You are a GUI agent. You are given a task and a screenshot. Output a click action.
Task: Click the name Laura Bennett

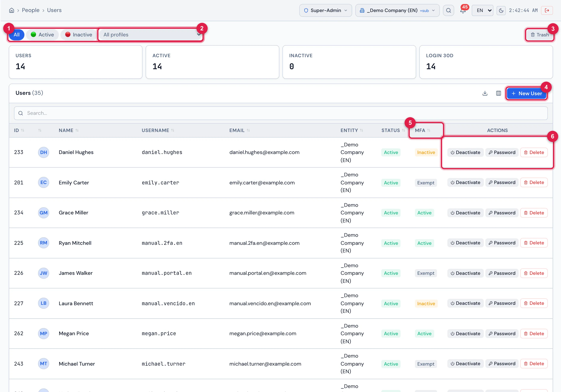pyautogui.click(x=76, y=303)
